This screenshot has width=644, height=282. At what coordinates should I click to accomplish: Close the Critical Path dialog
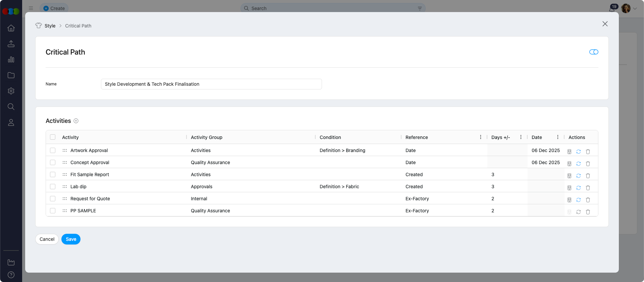tap(605, 24)
